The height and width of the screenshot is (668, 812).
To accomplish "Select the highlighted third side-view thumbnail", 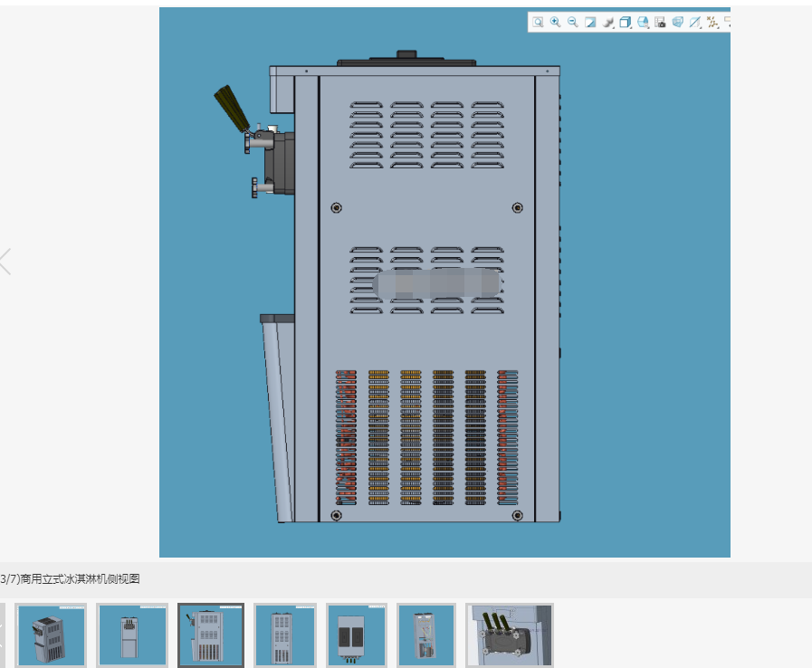I will pos(211,635).
